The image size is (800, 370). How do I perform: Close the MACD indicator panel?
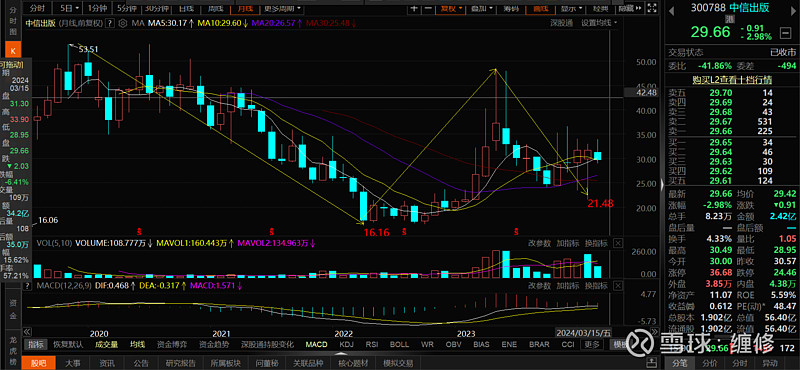click(618, 285)
